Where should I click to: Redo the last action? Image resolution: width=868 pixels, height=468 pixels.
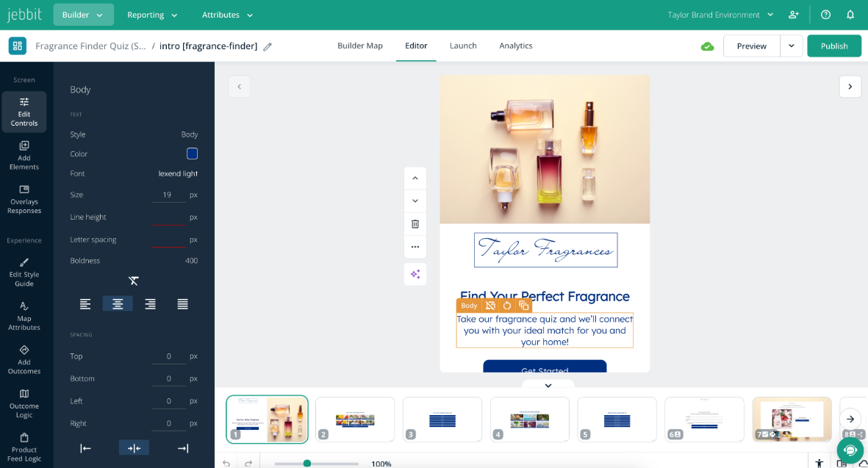tap(248, 464)
